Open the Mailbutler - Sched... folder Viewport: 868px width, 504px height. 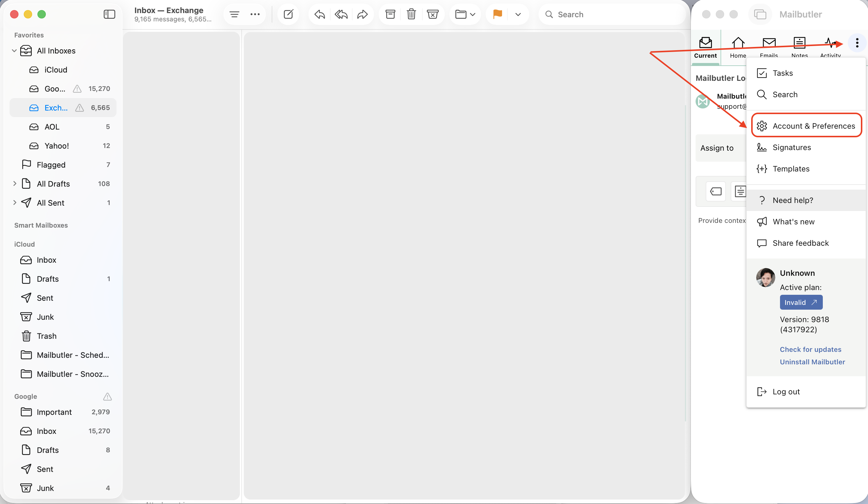[63, 355]
